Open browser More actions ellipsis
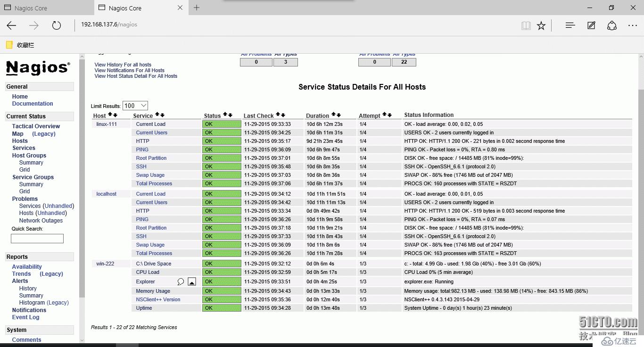Image resolution: width=644 pixels, height=347 pixels. point(633,25)
